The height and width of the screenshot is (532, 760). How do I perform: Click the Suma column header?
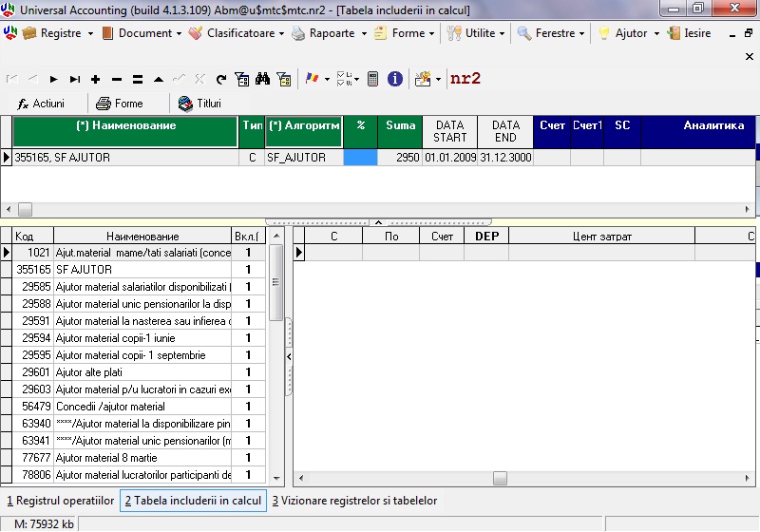coord(400,131)
